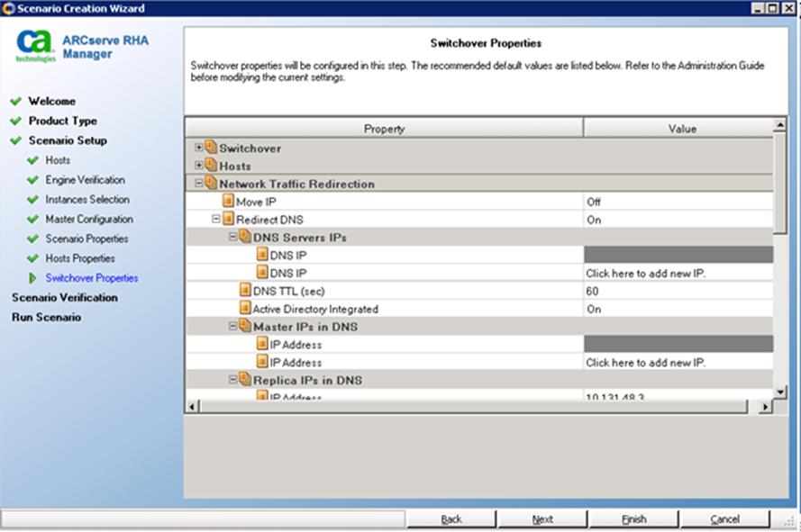801x532 pixels.
Task: Click the Back button
Action: [x=451, y=519]
